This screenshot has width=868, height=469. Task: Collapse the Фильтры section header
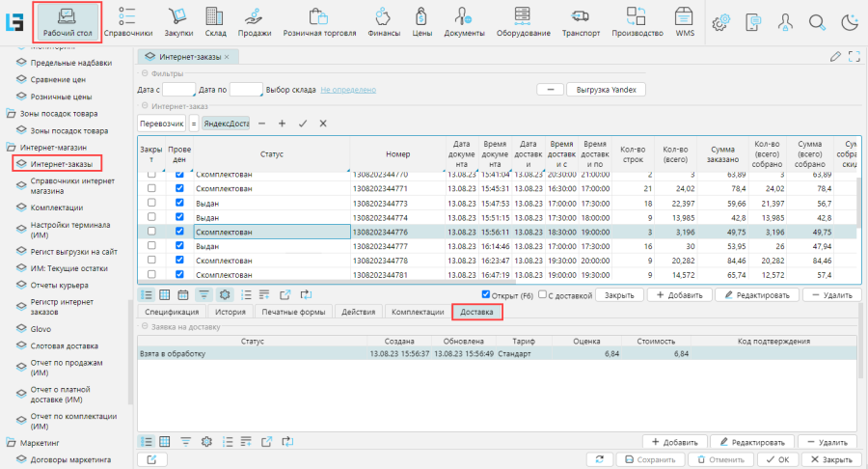point(146,73)
